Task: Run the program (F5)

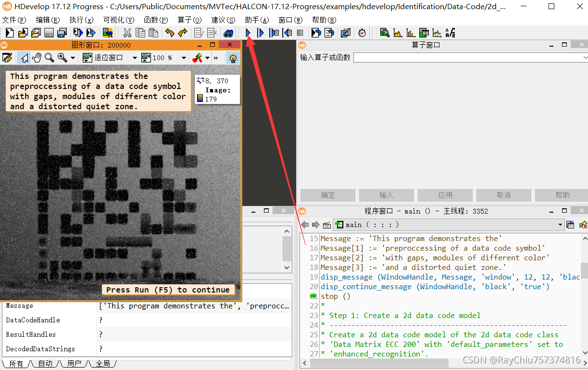Action: pyautogui.click(x=248, y=33)
